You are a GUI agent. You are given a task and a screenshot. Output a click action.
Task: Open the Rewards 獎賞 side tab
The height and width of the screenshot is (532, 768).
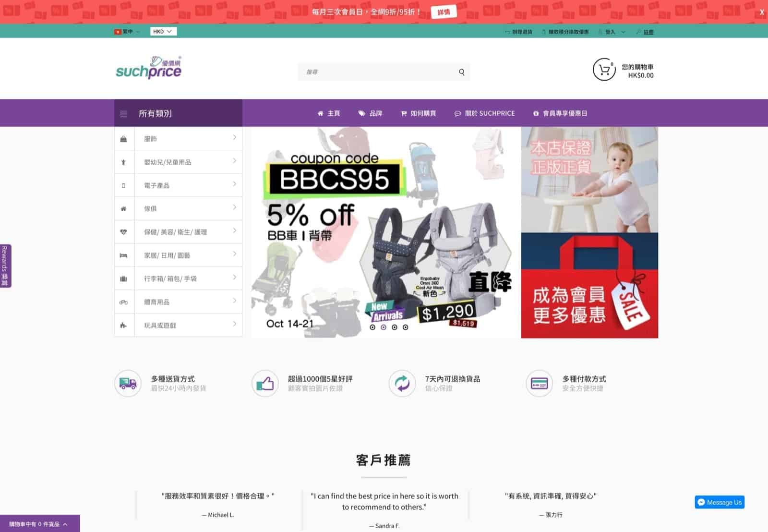coord(5,266)
